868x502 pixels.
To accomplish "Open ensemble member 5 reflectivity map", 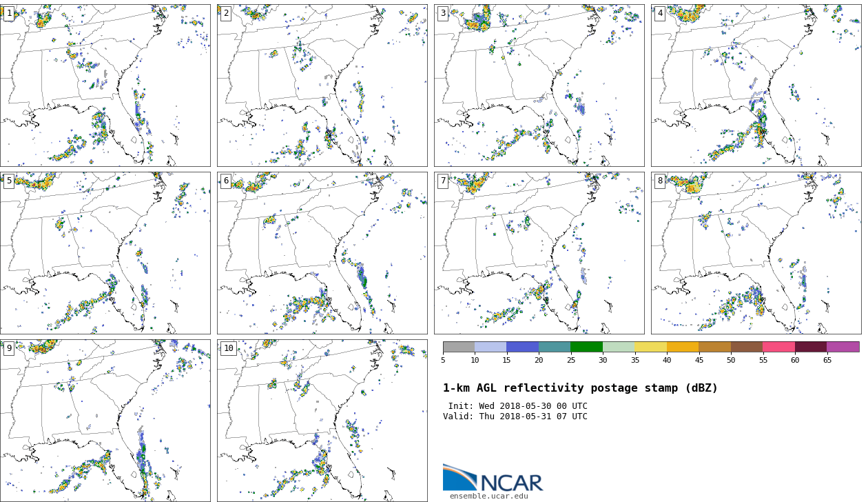I will [x=105, y=253].
